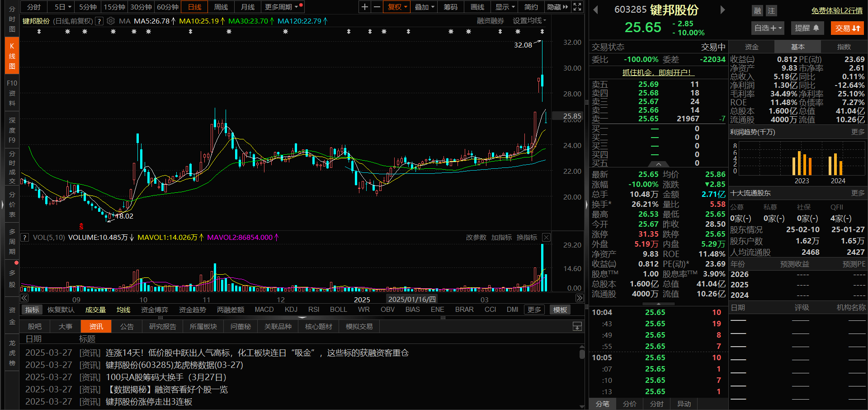The height and width of the screenshot is (410, 868).
Task: Open 显示 display dropdown
Action: [x=505, y=7]
